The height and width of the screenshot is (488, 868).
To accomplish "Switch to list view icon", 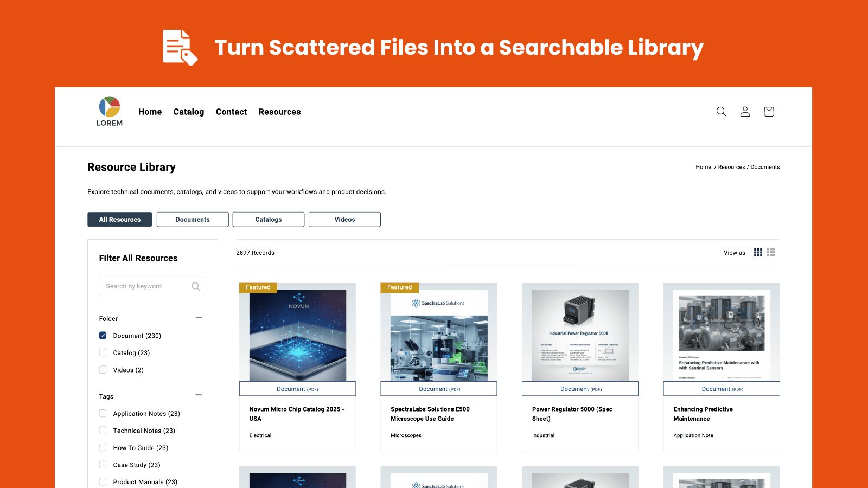I will (771, 252).
